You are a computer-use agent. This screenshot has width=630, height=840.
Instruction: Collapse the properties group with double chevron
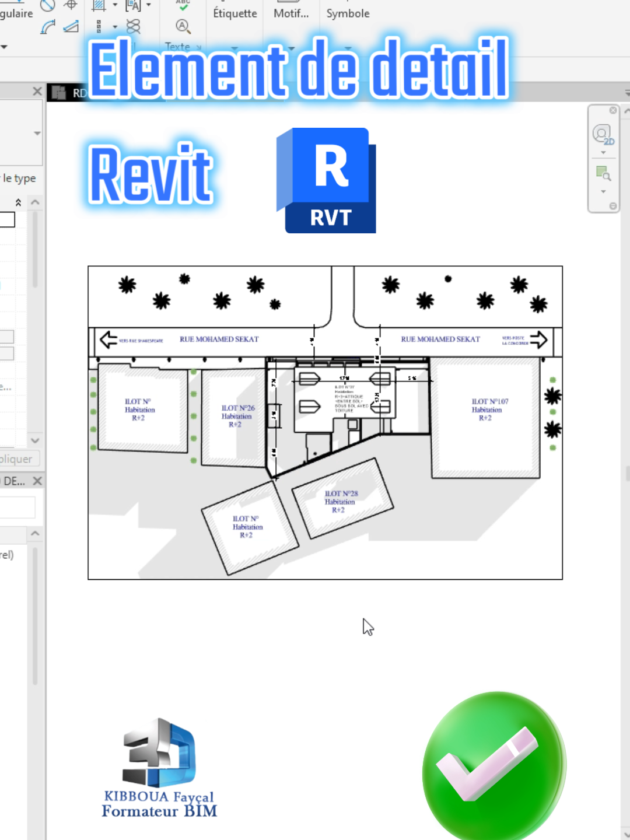(x=18, y=202)
